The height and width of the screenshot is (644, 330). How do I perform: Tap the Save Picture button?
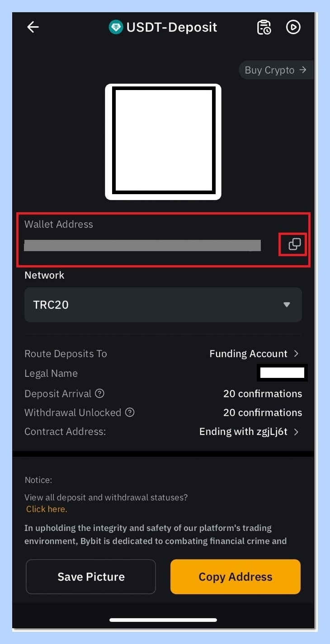[x=91, y=577]
